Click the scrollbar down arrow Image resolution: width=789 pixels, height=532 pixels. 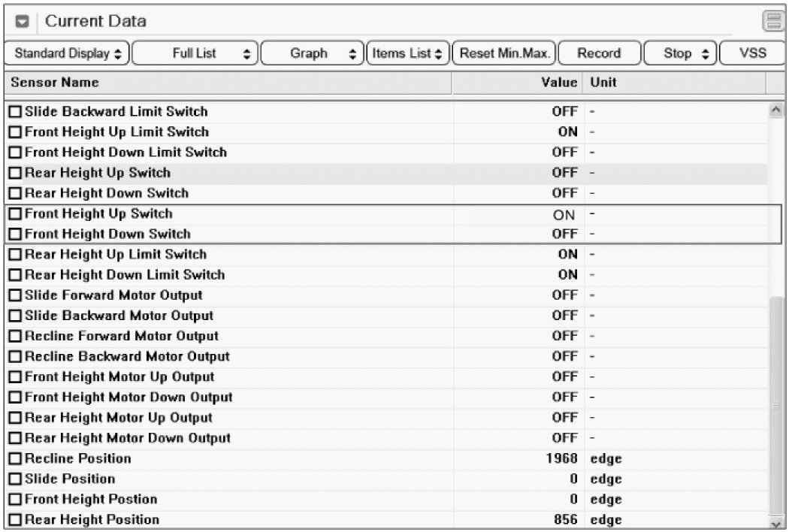click(776, 521)
